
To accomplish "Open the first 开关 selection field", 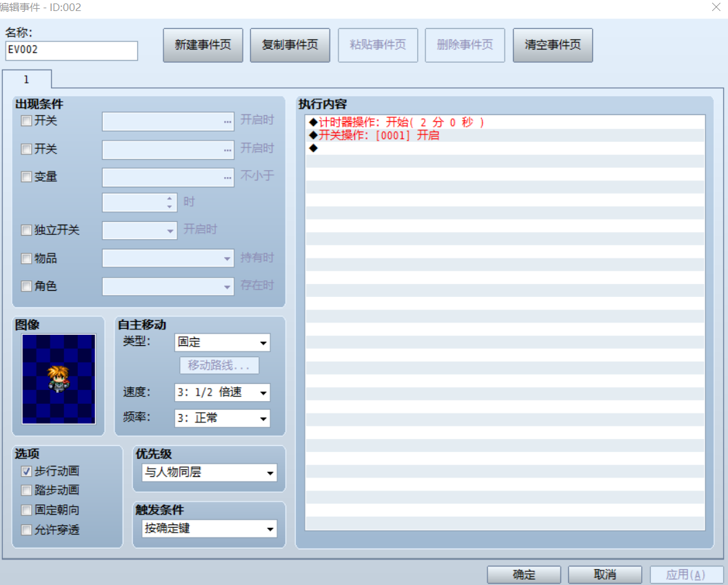I will (168, 121).
